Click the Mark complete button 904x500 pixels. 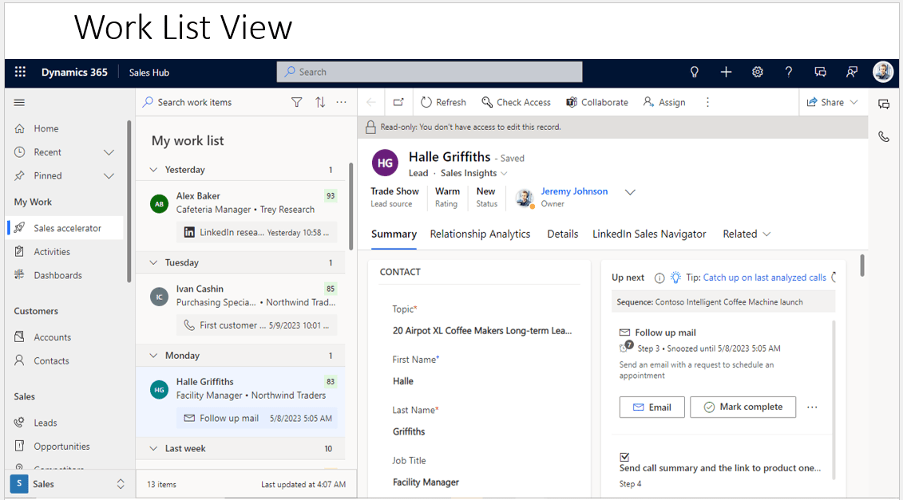(743, 407)
